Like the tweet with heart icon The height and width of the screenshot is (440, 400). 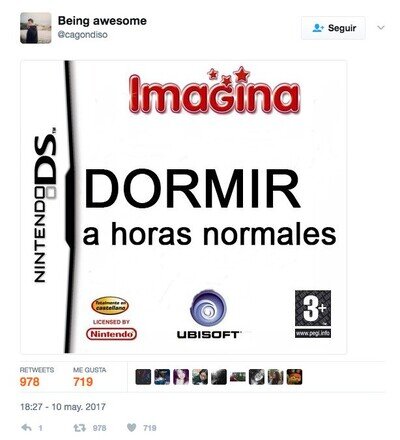(x=132, y=428)
